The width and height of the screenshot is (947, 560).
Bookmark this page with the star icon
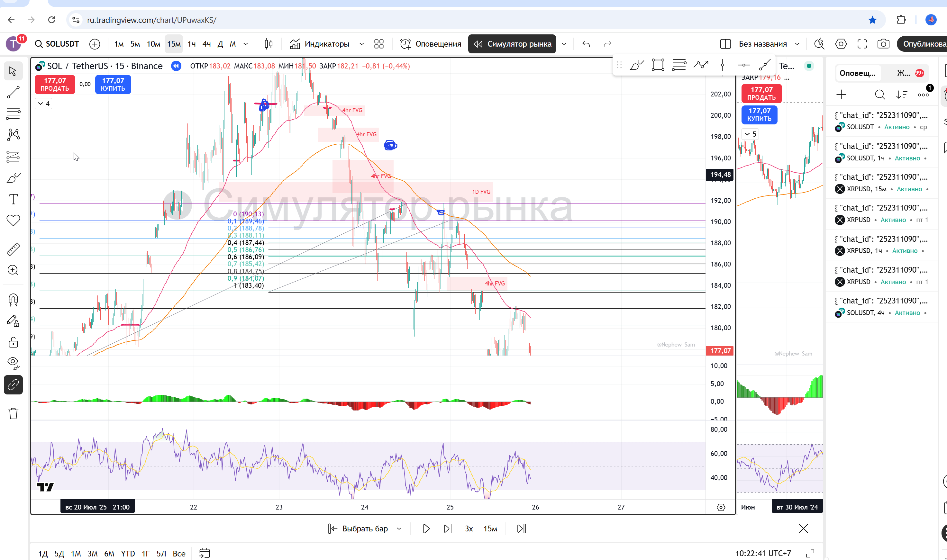pos(872,20)
